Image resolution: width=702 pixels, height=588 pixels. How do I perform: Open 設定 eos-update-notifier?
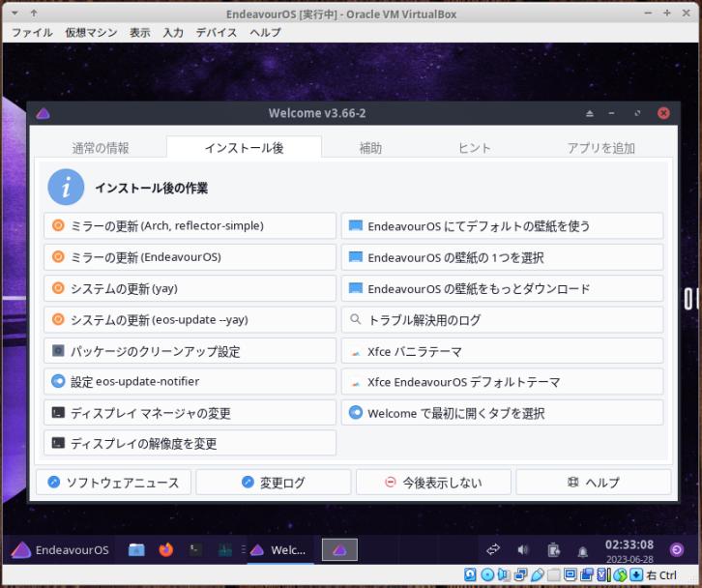[190, 382]
